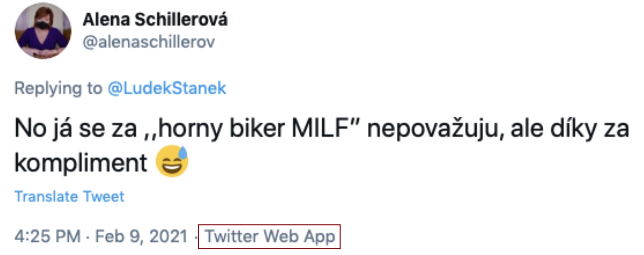Click the display name Alena Schillerová

point(155,19)
